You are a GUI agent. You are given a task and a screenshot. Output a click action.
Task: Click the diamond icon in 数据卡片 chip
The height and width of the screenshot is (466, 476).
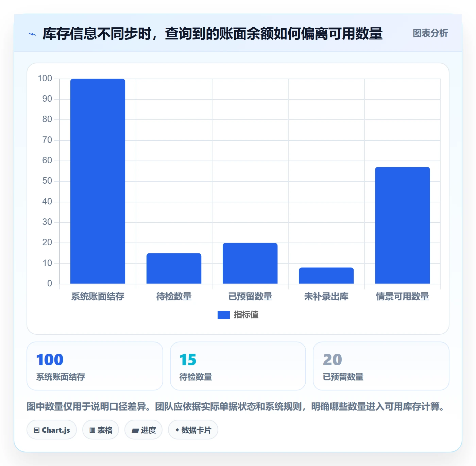pos(177,430)
